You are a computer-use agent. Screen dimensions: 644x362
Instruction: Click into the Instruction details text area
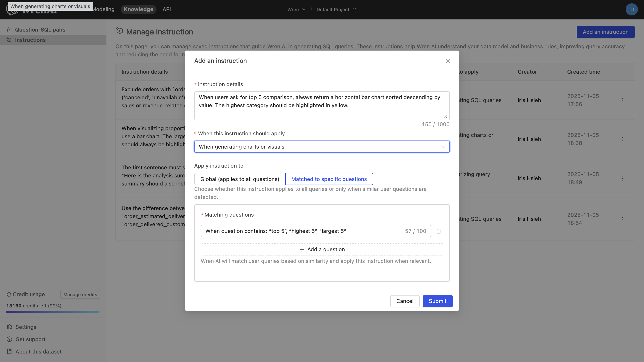(322, 106)
